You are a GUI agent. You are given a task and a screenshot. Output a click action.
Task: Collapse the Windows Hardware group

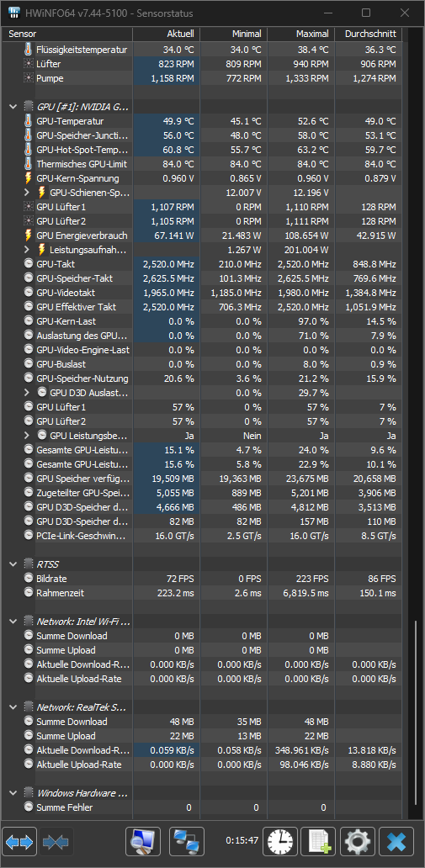[13, 792]
